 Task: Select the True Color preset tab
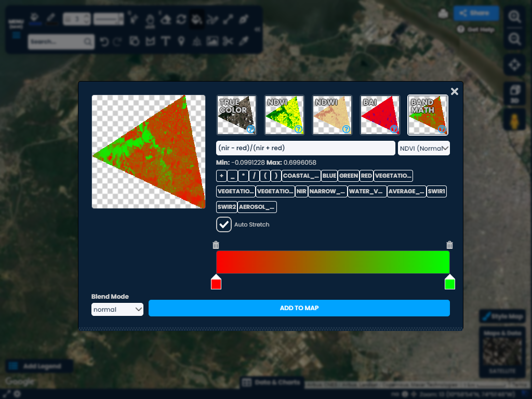(236, 114)
